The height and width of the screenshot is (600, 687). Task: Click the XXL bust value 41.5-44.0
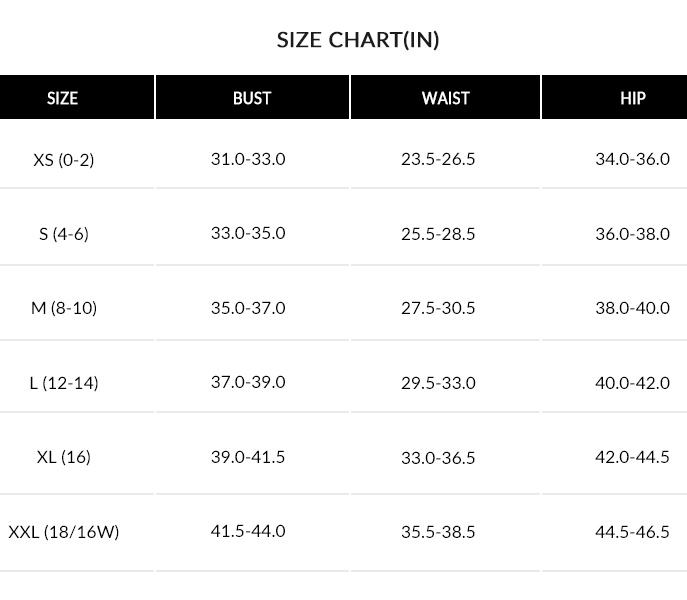248,531
